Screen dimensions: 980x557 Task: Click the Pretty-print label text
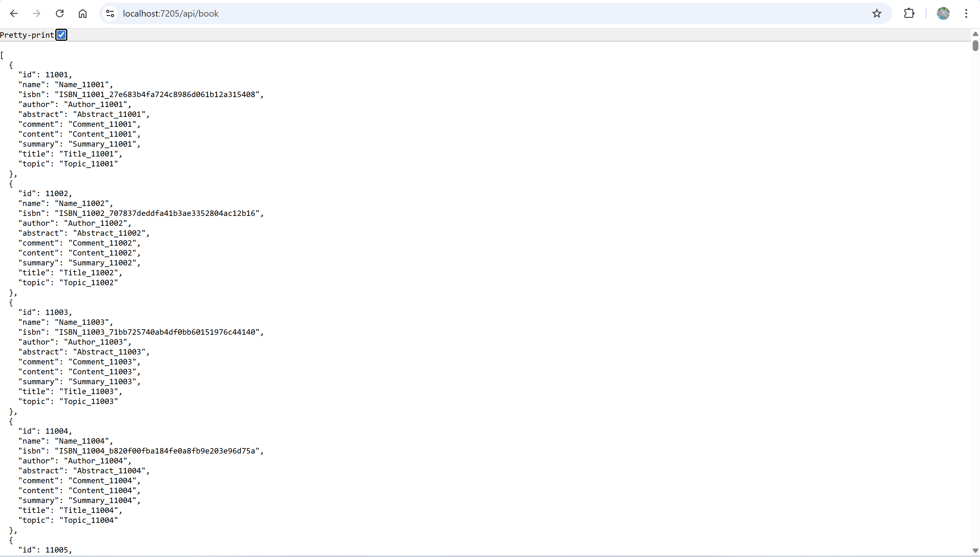(27, 35)
